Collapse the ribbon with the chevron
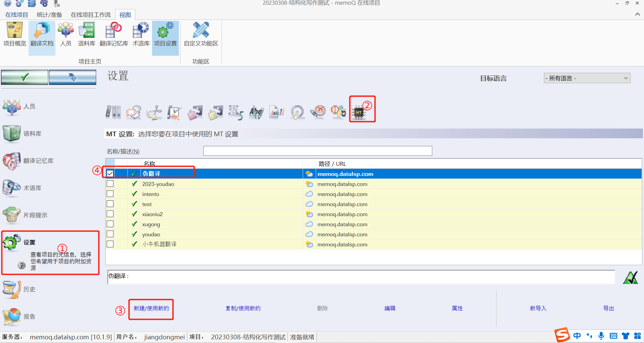 pos(637,14)
